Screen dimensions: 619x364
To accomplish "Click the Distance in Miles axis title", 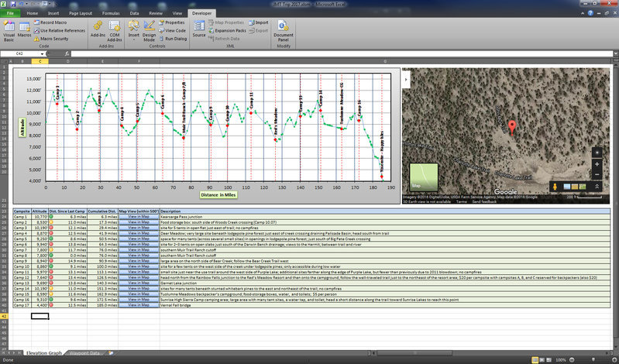I will [218, 195].
